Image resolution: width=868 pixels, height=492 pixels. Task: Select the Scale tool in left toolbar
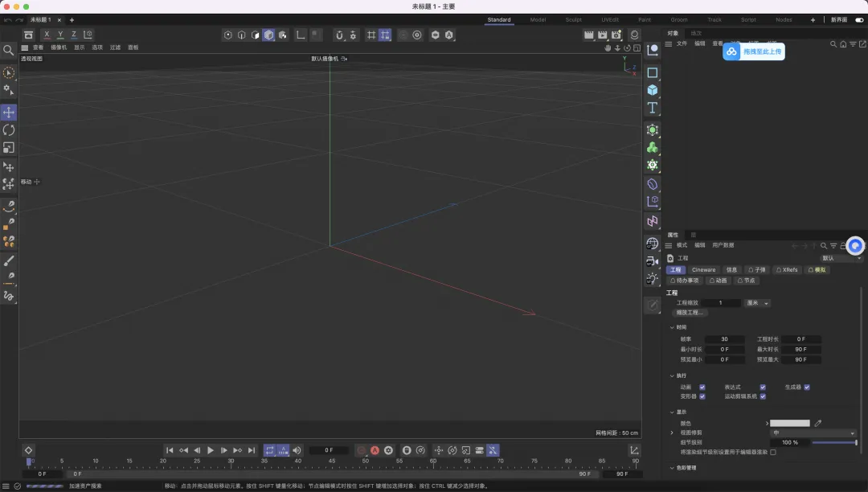[x=8, y=148]
